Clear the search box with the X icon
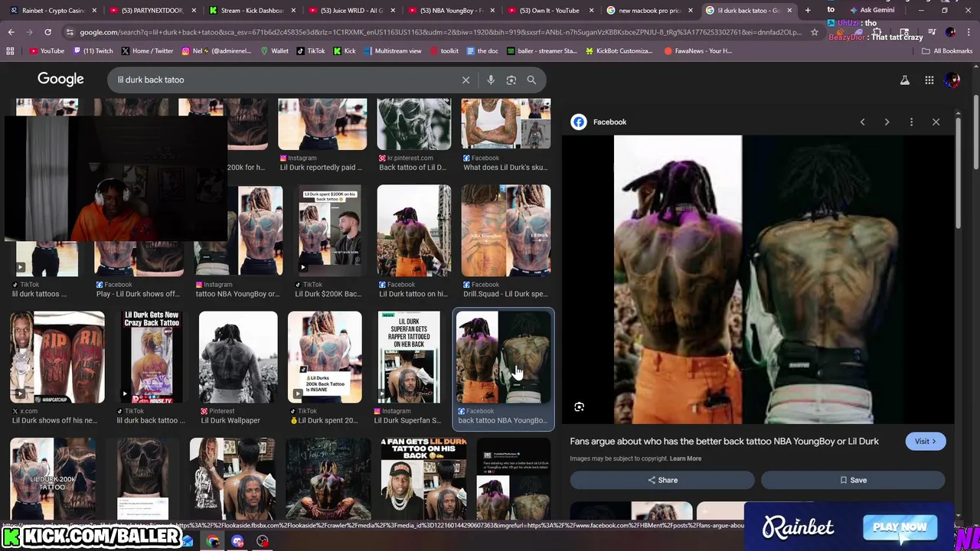980x551 pixels. pos(465,80)
